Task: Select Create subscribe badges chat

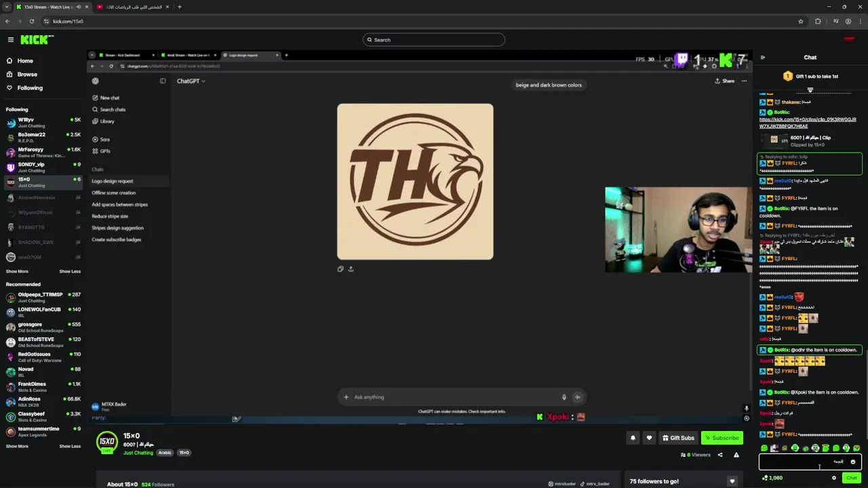Action: tap(117, 239)
